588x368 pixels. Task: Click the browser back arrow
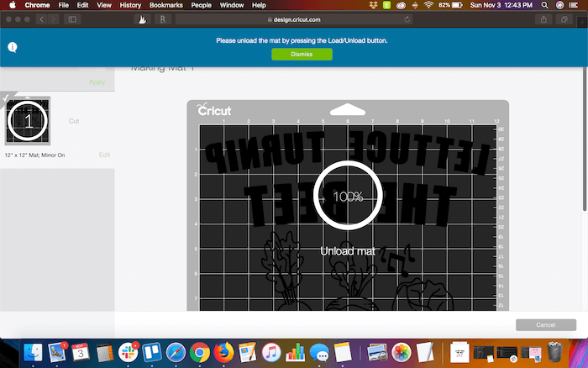(42, 19)
